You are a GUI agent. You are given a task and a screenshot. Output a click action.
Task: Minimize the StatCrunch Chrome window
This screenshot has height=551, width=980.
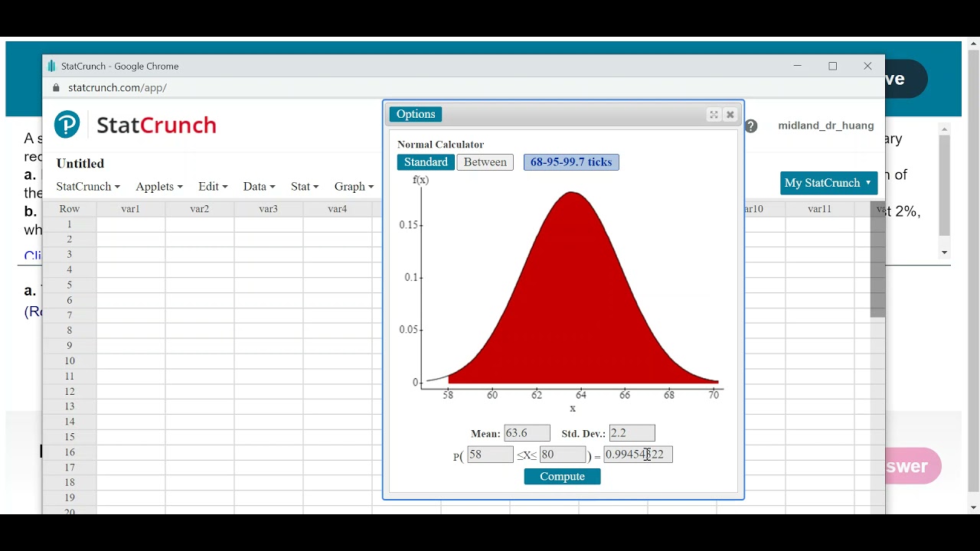pos(798,66)
